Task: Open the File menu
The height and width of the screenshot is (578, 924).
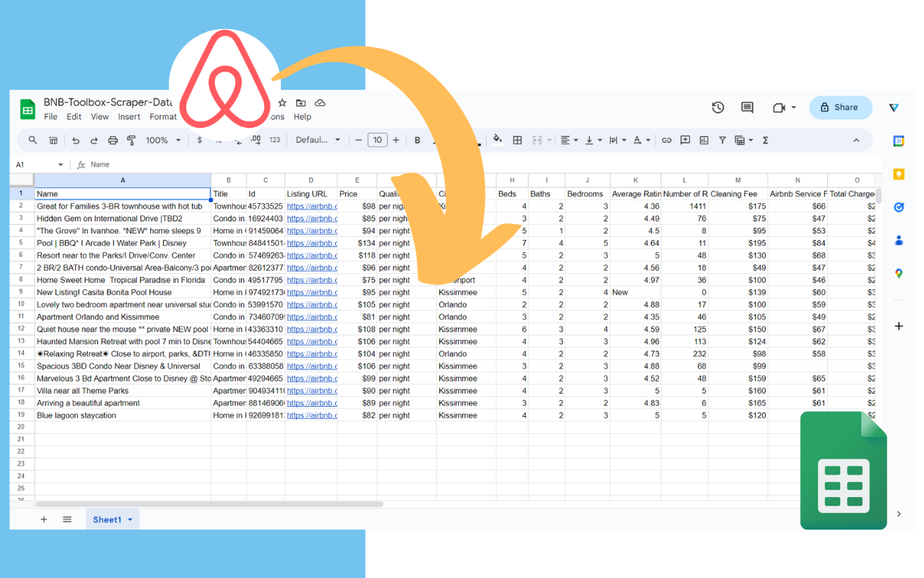Action: (51, 116)
